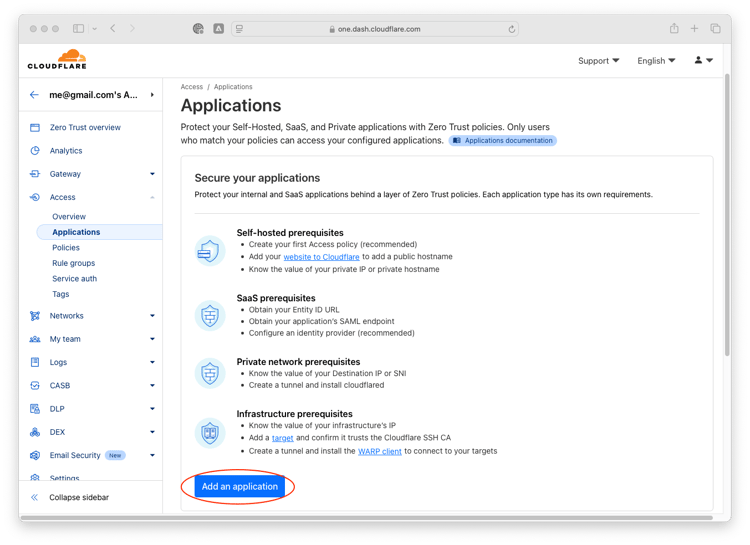Expand the DEX menu arrow
The image size is (750, 545).
(152, 432)
